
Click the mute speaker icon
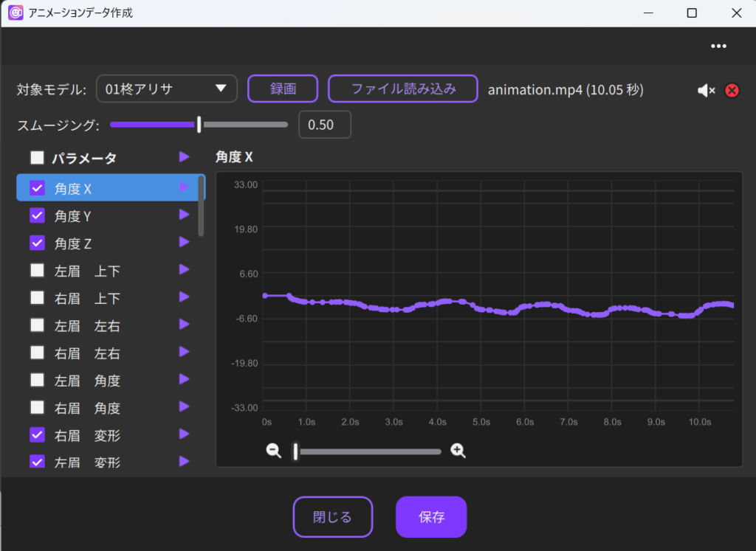tap(706, 90)
